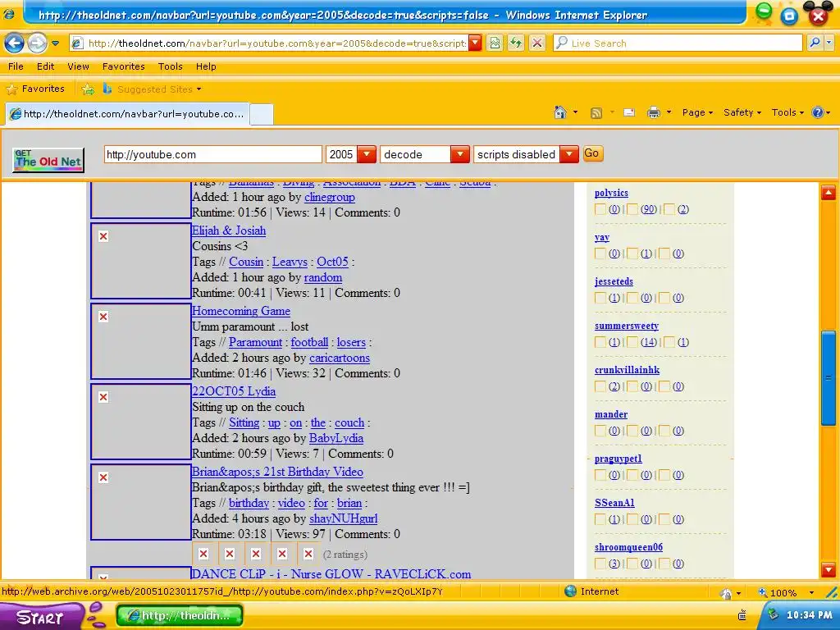Open the Favorites menu in menu bar

click(124, 66)
